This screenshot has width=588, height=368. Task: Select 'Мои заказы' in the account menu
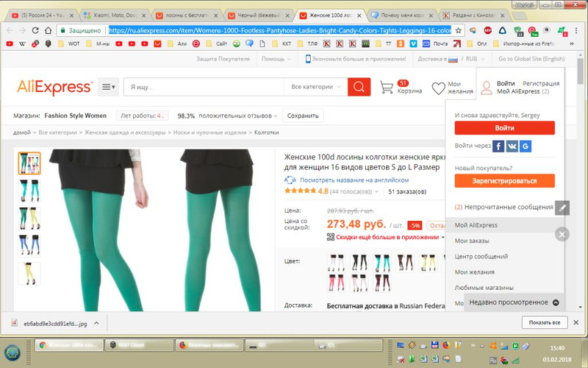pos(471,241)
